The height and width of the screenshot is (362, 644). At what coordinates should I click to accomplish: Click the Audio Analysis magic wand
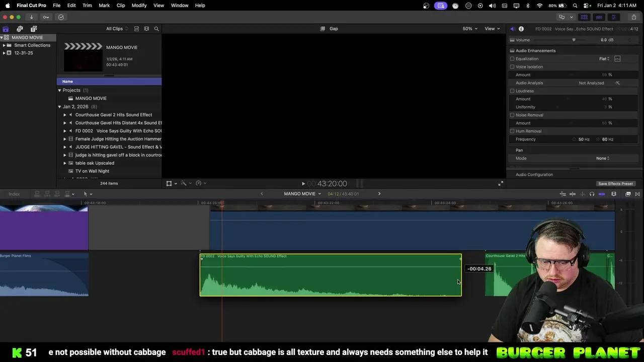pyautogui.click(x=617, y=83)
